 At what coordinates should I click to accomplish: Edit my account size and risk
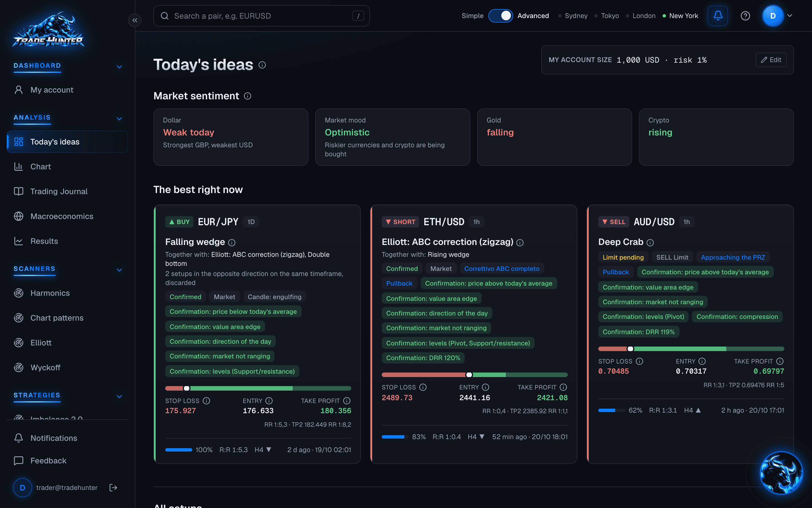(x=771, y=60)
